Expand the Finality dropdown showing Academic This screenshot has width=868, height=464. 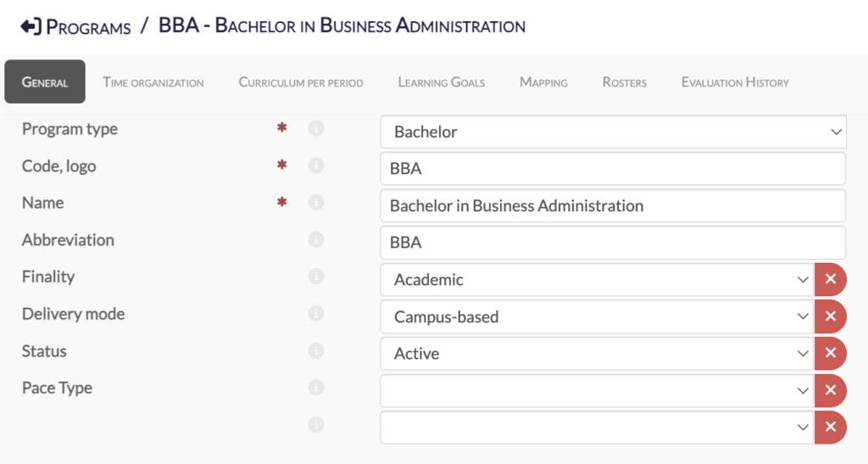click(x=597, y=279)
